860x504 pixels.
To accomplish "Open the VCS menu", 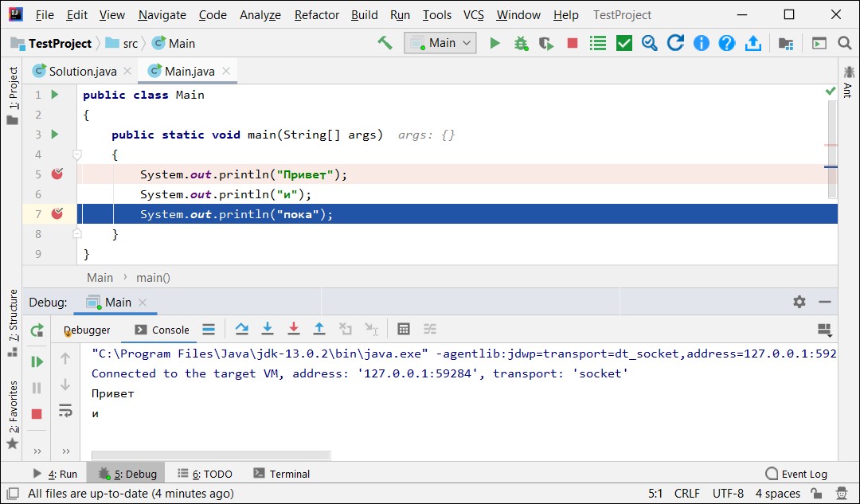I will 473,15.
